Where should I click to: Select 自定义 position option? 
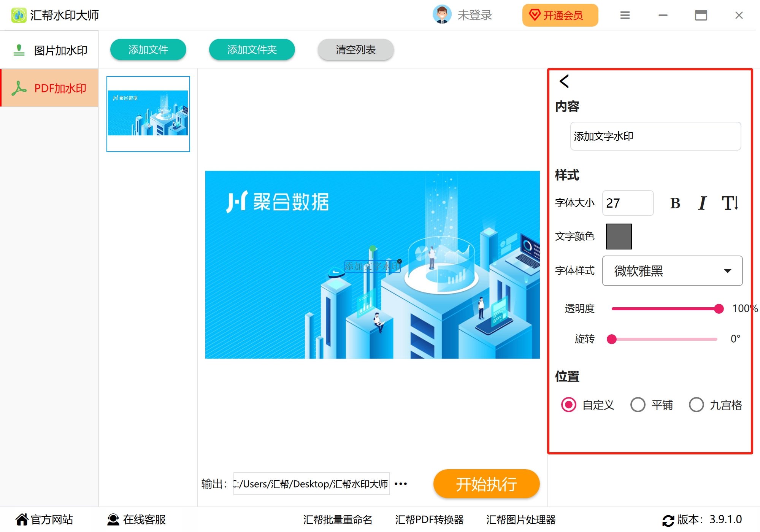[587, 405]
